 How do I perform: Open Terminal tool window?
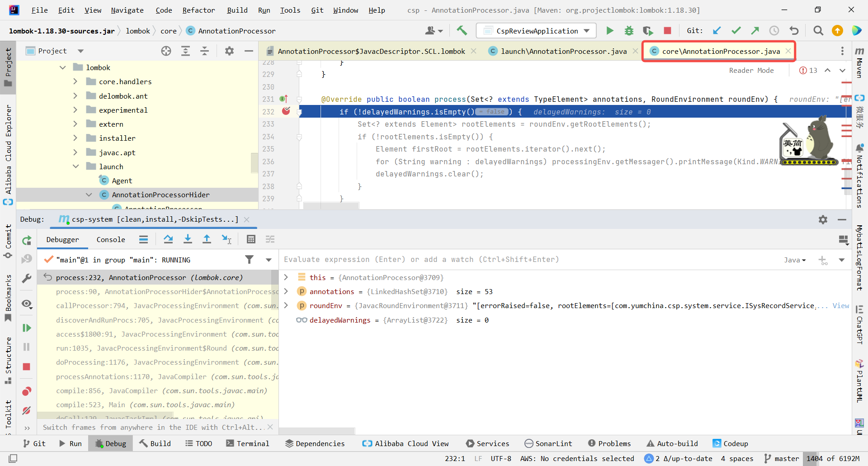[247, 443]
